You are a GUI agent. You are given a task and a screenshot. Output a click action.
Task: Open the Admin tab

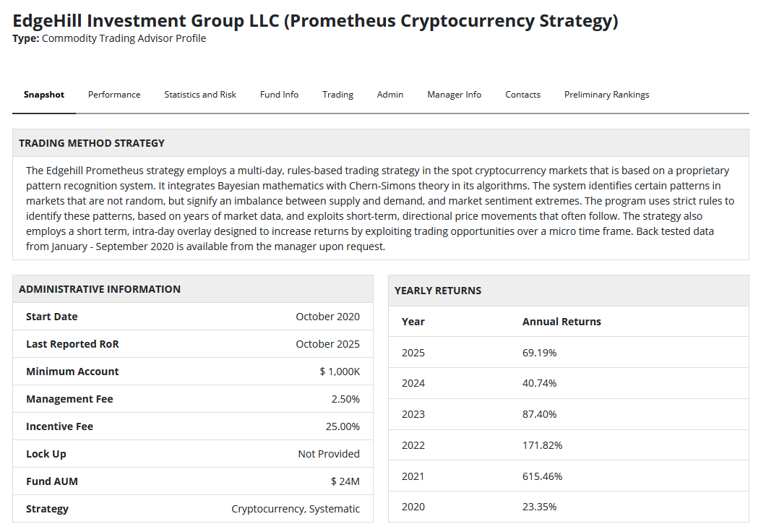click(x=390, y=95)
